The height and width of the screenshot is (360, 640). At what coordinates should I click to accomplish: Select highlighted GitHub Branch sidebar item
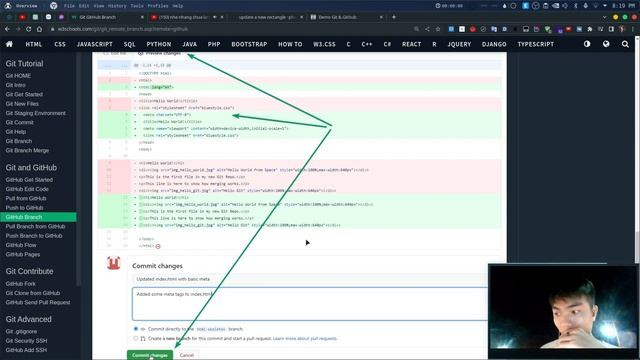pyautogui.click(x=38, y=217)
